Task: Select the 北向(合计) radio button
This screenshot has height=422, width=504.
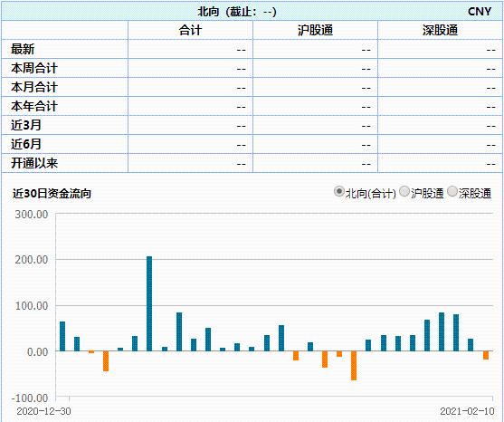Action: point(339,191)
